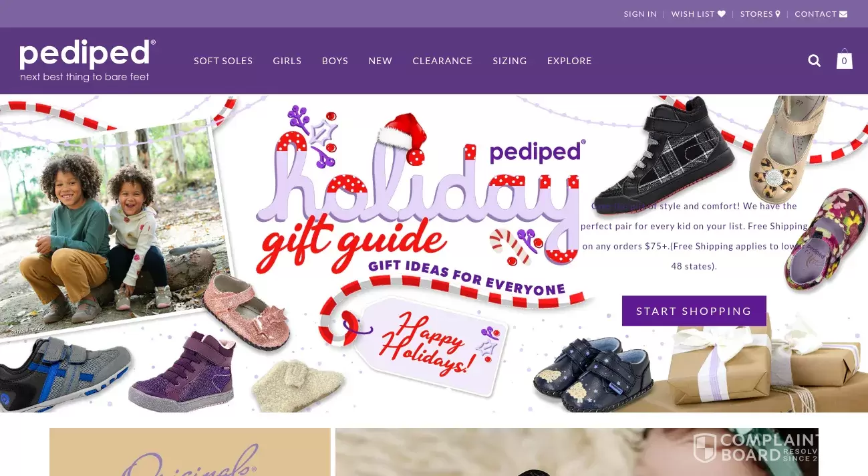868x476 pixels.
Task: Click the Complaints Board shield logo
Action: 705,448
